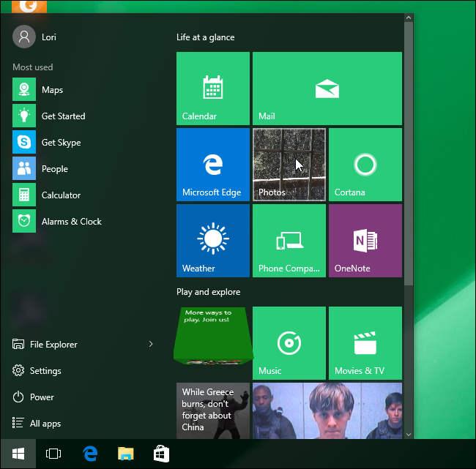Screen dimensions: 476x469
Task: Open the Movies & TV tile
Action: [x=365, y=343]
